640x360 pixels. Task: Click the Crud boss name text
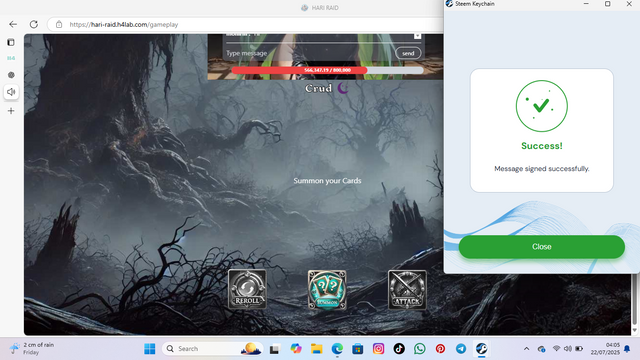[x=318, y=88]
